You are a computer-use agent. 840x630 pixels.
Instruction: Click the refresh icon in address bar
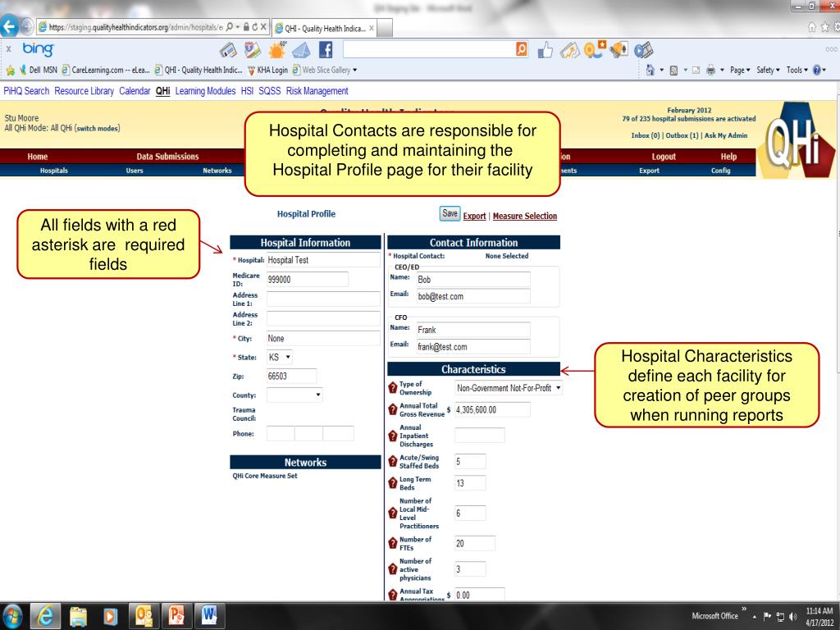[x=254, y=26]
